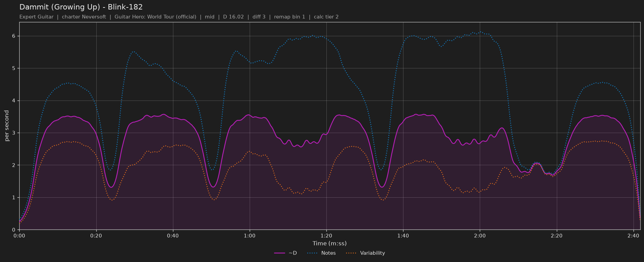Click "charter Neversoft" in the subtitle
Viewport: 644px width, 262px height.
click(84, 17)
